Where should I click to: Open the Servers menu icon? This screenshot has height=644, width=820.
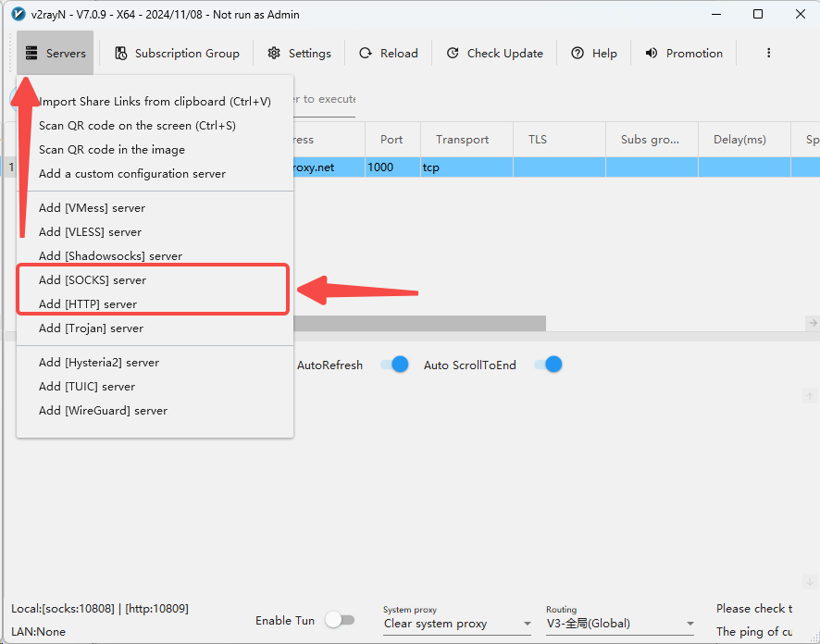click(31, 54)
